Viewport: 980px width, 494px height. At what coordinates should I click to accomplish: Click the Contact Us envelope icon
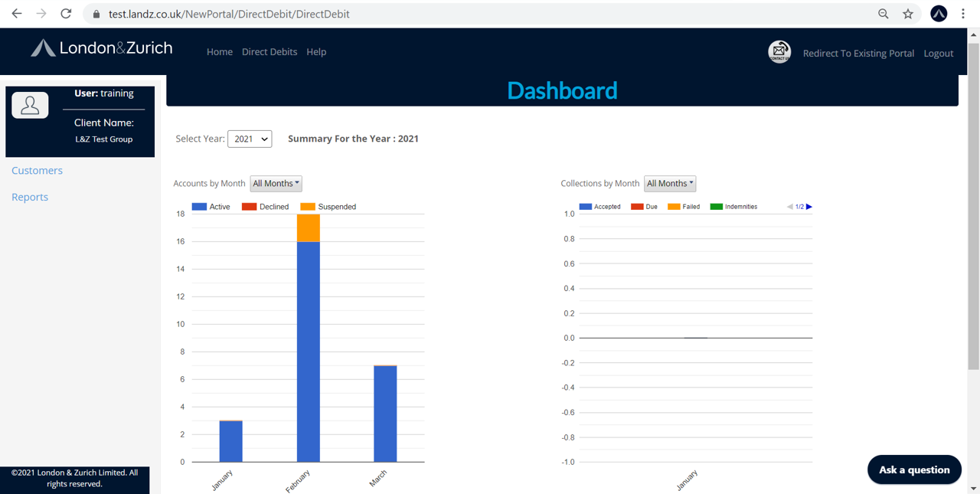(779, 52)
